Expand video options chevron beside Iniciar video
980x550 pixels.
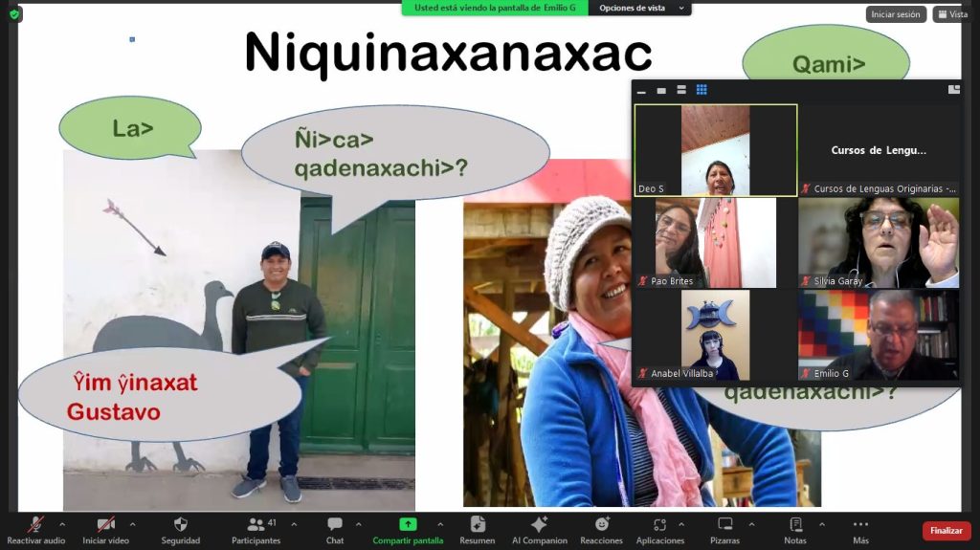coord(132,524)
